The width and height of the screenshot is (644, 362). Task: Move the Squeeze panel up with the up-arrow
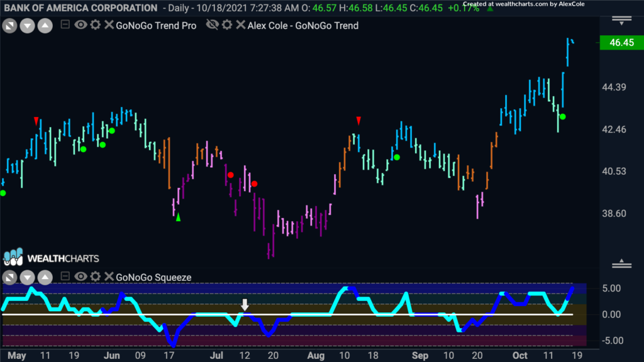pyautogui.click(x=45, y=277)
